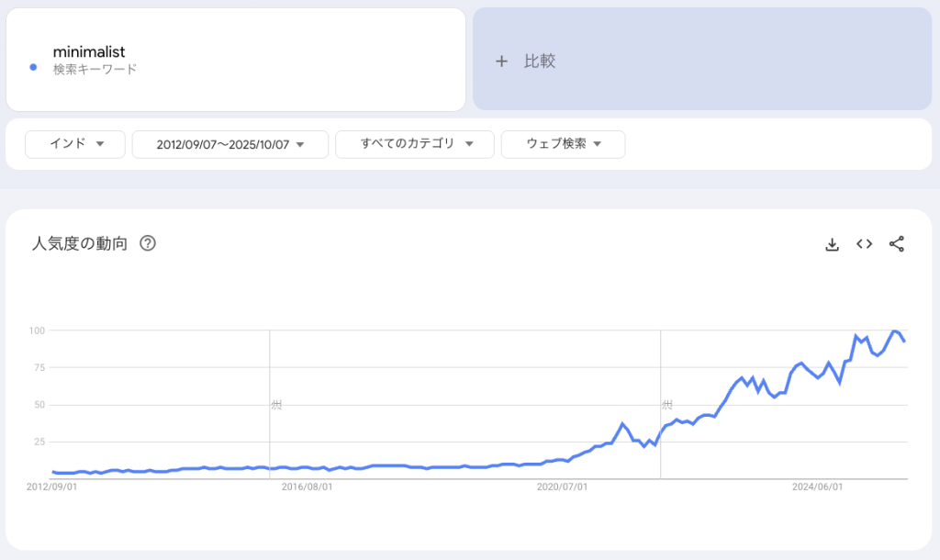
Task: Open the ウェブ検索 search type dropdown
Action: pyautogui.click(x=563, y=144)
